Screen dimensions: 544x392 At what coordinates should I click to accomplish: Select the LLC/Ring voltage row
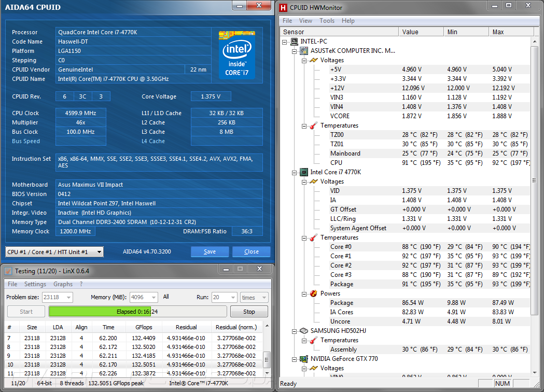[x=429, y=219]
